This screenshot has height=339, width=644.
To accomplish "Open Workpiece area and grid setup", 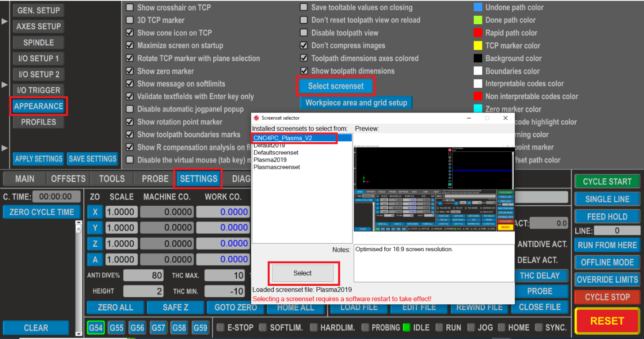I will [356, 103].
